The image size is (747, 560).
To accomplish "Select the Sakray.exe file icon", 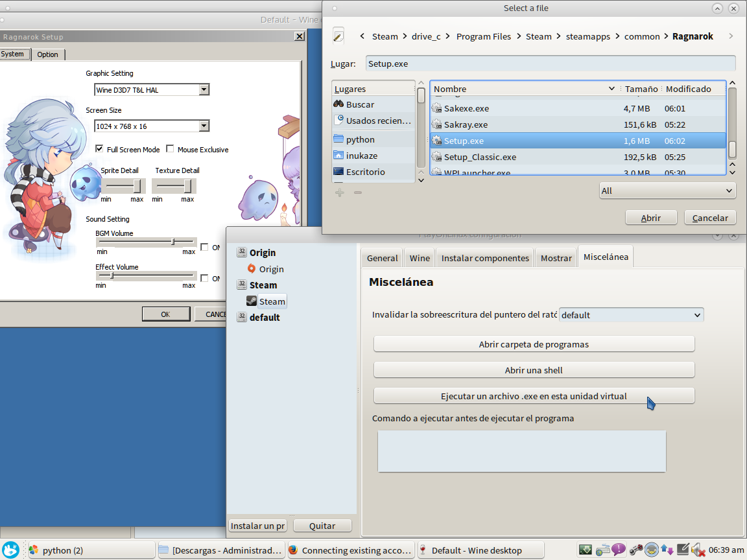I will coord(436,124).
